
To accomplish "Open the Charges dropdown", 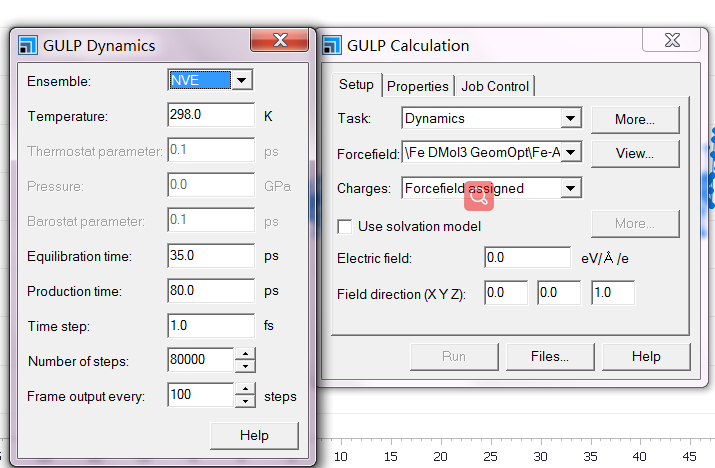I will 571,187.
